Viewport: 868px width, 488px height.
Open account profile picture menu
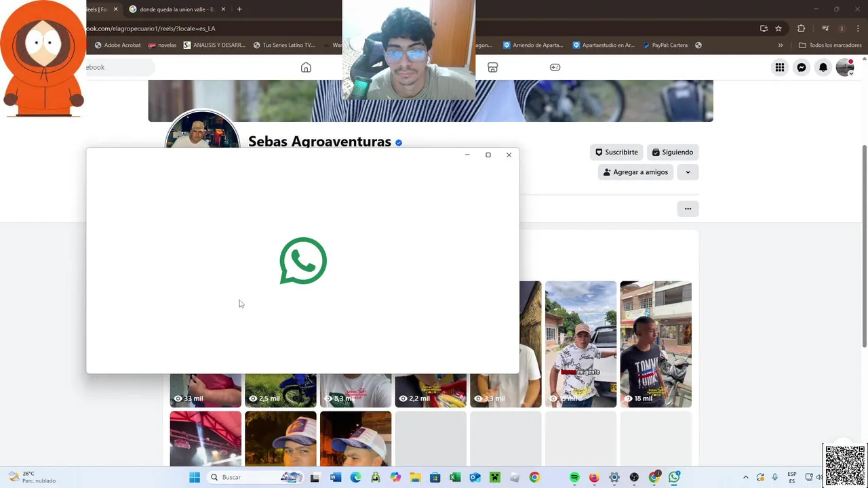845,67
